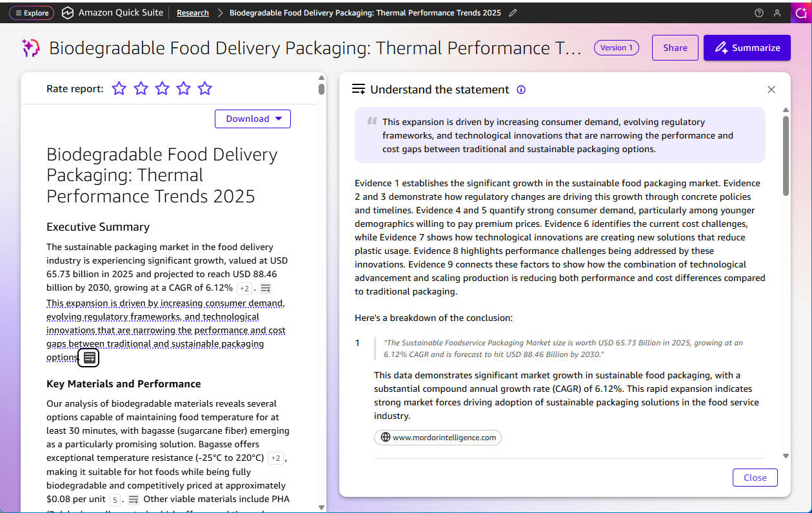This screenshot has width=812, height=513.
Task: Open the mordorintelligence.com source link
Action: [438, 438]
